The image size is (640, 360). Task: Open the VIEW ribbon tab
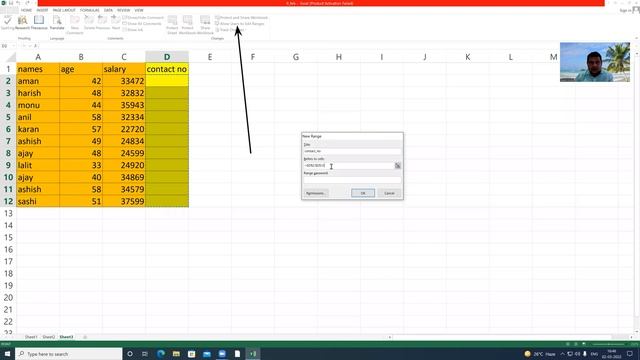(x=139, y=10)
